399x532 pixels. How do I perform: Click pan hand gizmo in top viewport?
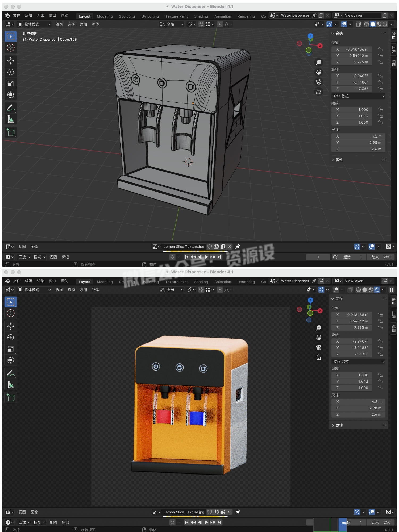coord(318,72)
